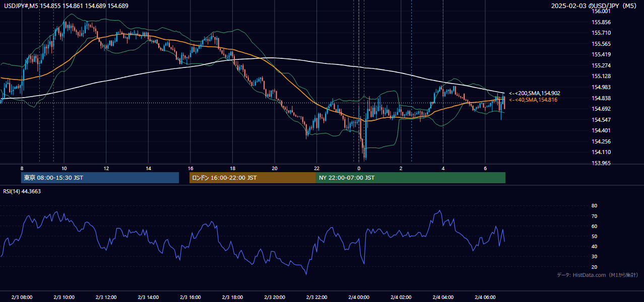Click hour label 6 under price chart
This screenshot has height=302, width=644.
[485, 168]
